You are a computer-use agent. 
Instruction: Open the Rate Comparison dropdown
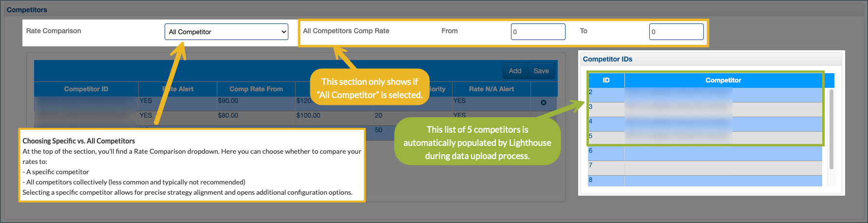226,32
